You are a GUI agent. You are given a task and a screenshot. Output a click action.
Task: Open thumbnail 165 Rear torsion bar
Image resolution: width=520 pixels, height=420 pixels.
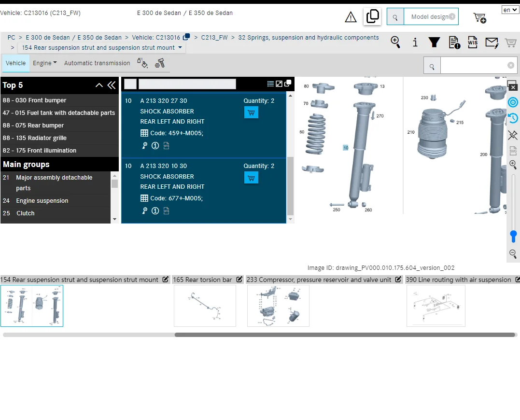(x=205, y=306)
